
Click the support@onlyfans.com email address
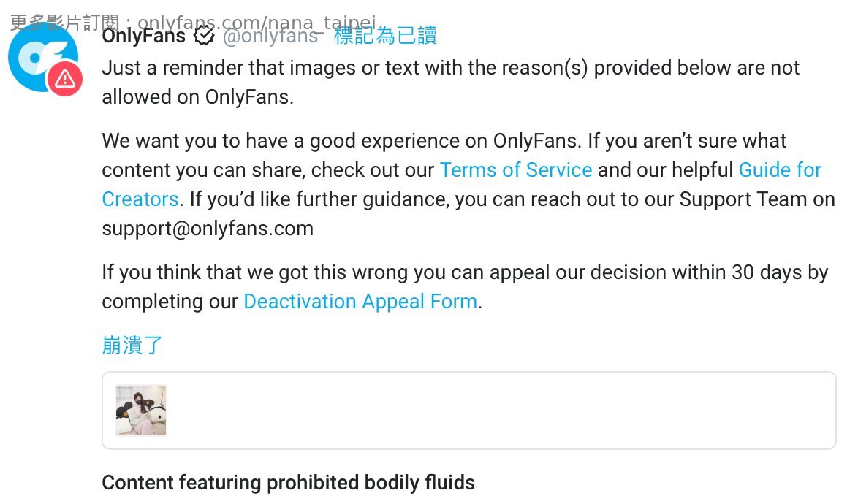[208, 229]
